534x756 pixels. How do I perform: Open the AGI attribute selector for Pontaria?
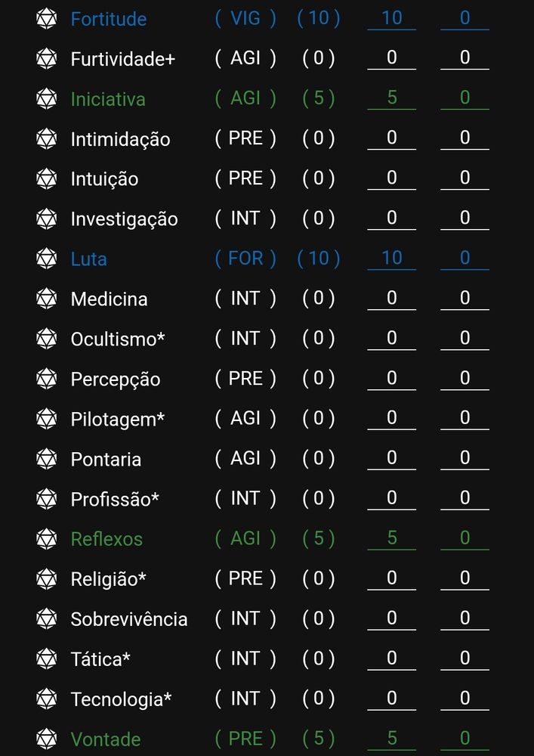point(245,459)
